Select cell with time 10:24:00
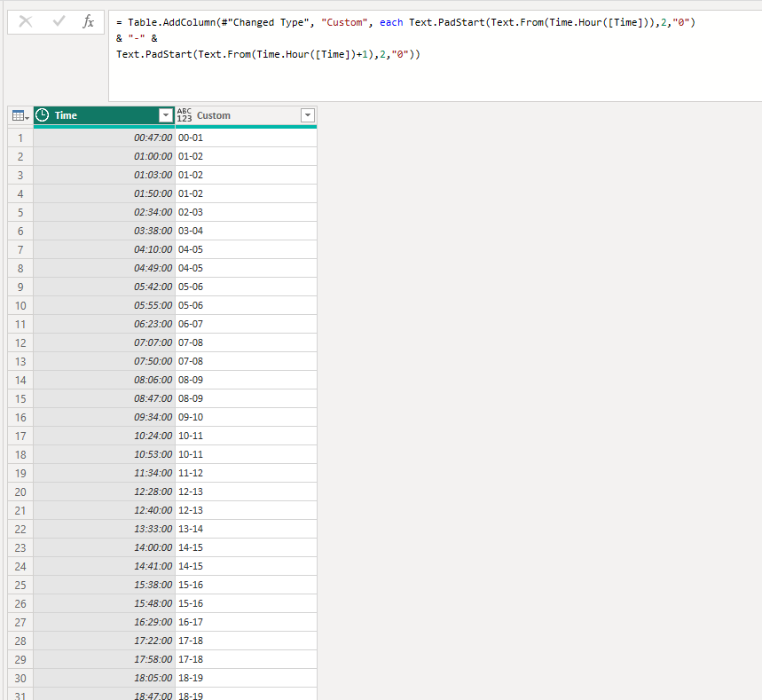The width and height of the screenshot is (762, 700). point(104,436)
